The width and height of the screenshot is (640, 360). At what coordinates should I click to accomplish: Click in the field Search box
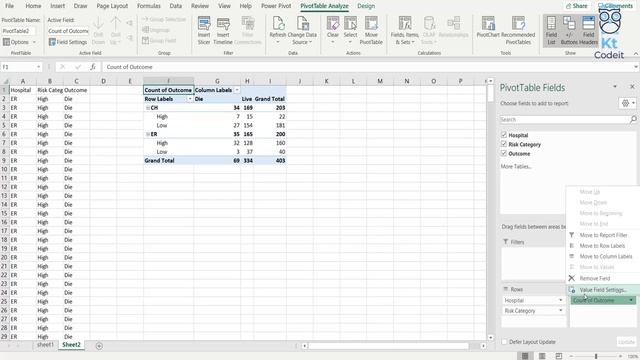tap(565, 119)
